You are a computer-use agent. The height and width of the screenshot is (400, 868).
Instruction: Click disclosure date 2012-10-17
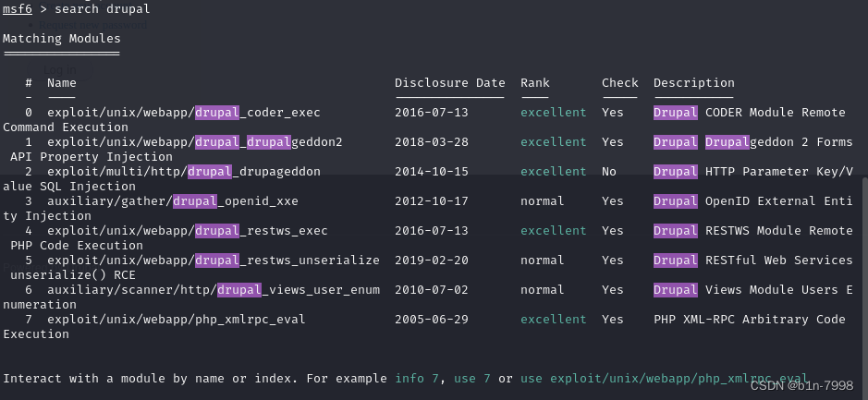[x=432, y=201]
